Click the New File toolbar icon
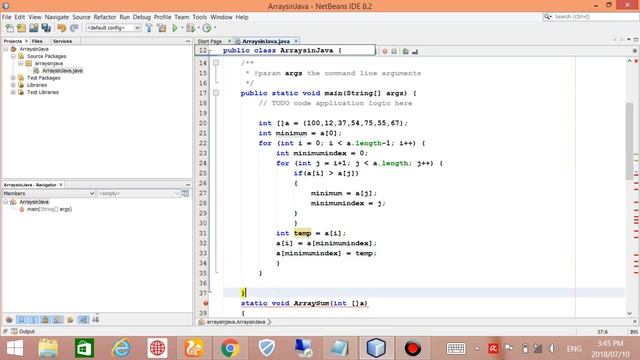640x360 pixels. tap(9, 28)
